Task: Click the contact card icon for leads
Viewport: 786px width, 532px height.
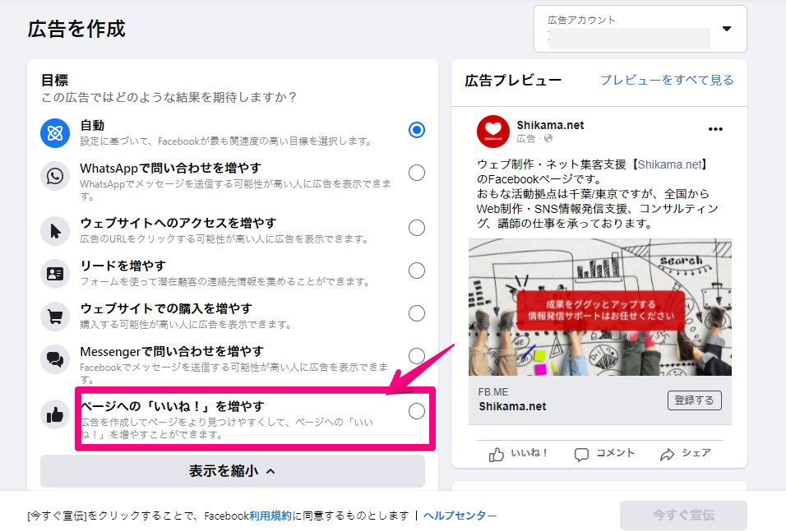Action: click(55, 274)
